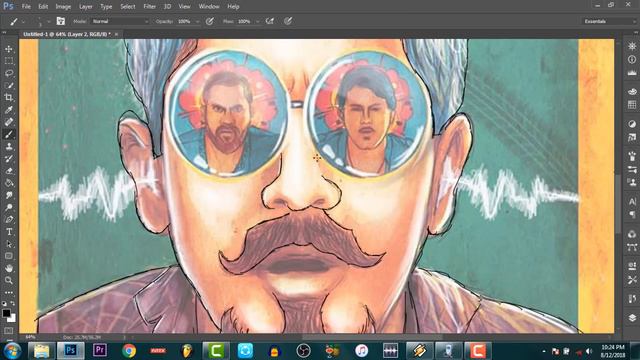Select the Brush tool in toolbox
Screen dimensions: 640x360
[9, 134]
